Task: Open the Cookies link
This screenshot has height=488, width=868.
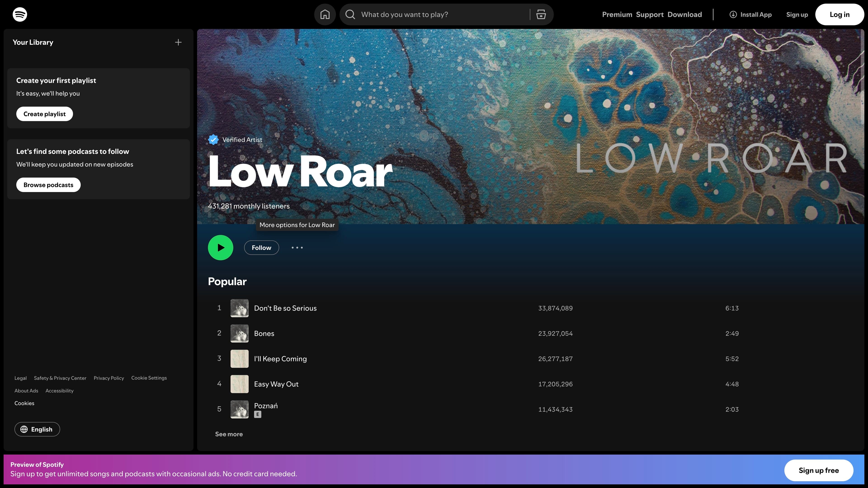Action: point(24,403)
